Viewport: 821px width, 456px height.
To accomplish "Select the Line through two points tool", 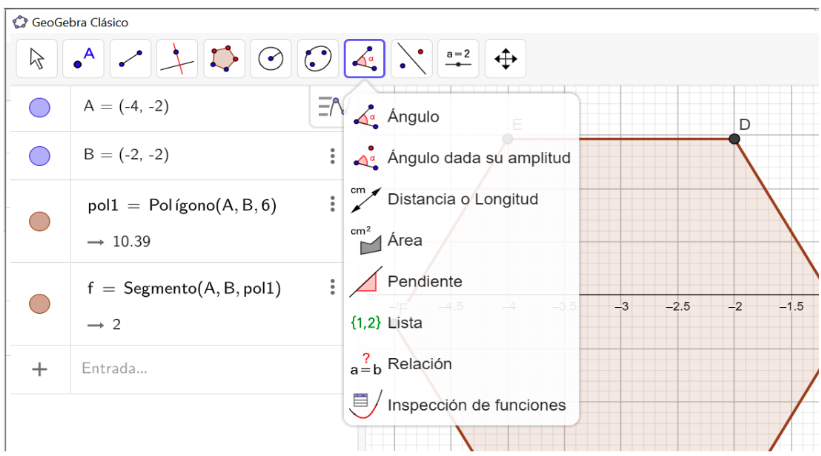I will coord(130,59).
